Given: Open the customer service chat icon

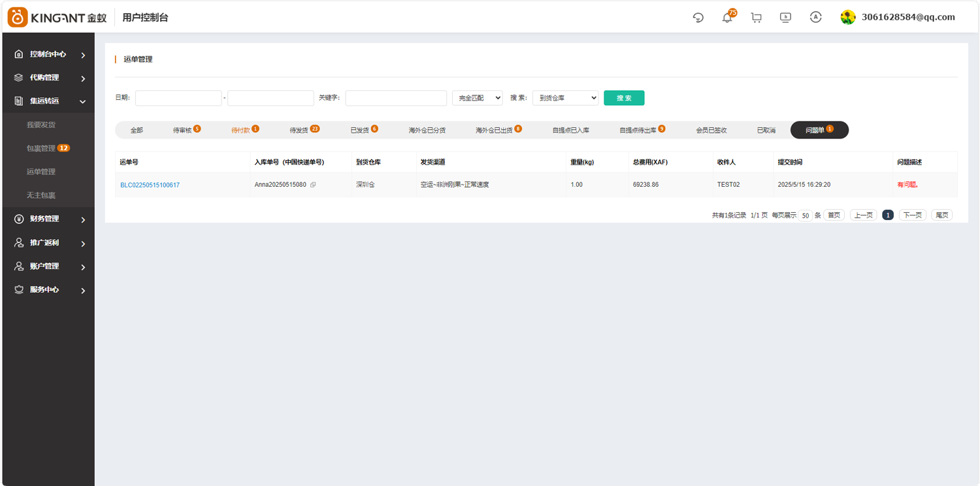Looking at the screenshot, I should [x=698, y=17].
